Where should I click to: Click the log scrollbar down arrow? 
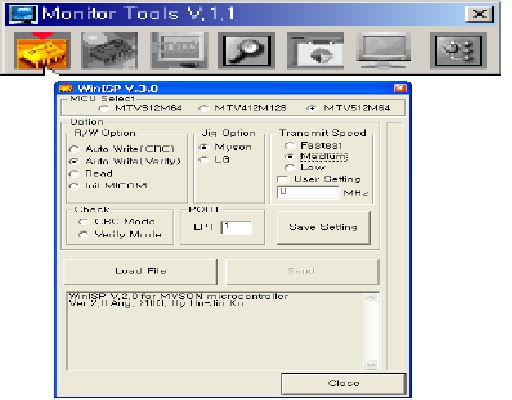[371, 365]
